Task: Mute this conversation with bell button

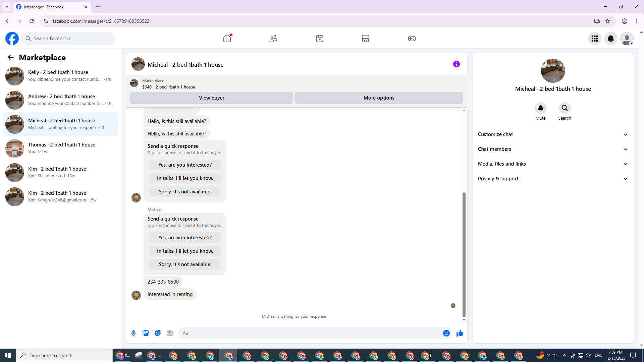Action: [540, 108]
